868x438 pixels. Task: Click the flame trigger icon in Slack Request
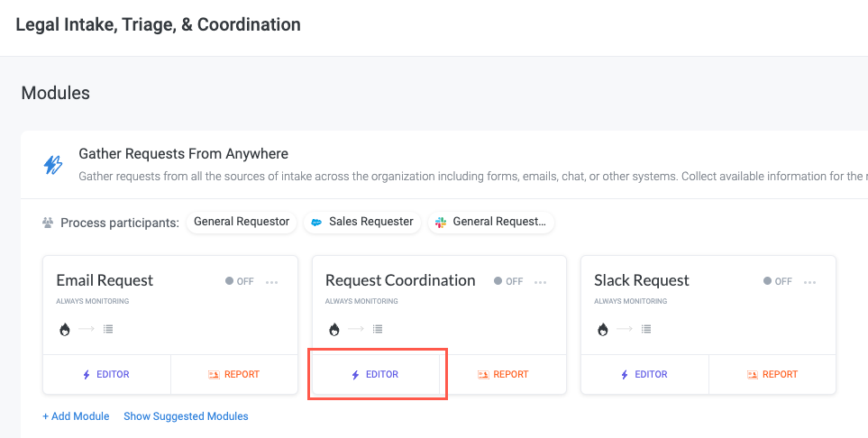[x=602, y=329]
